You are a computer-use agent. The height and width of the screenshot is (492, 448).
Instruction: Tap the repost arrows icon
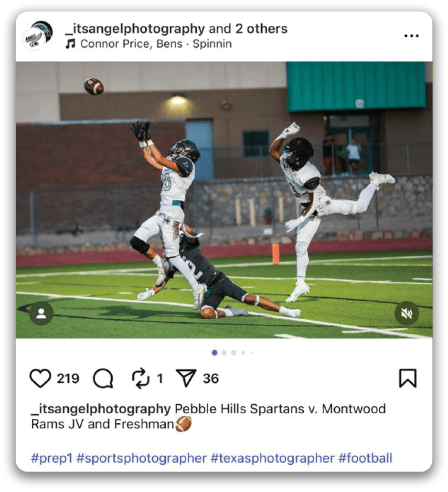(x=140, y=378)
